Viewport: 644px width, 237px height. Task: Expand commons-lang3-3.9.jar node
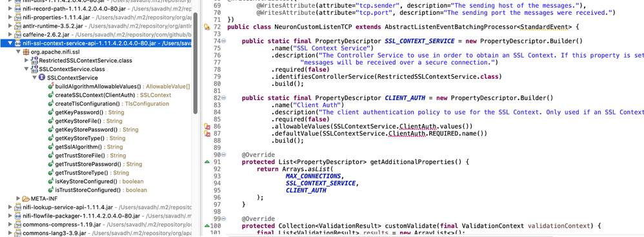[10, 233]
